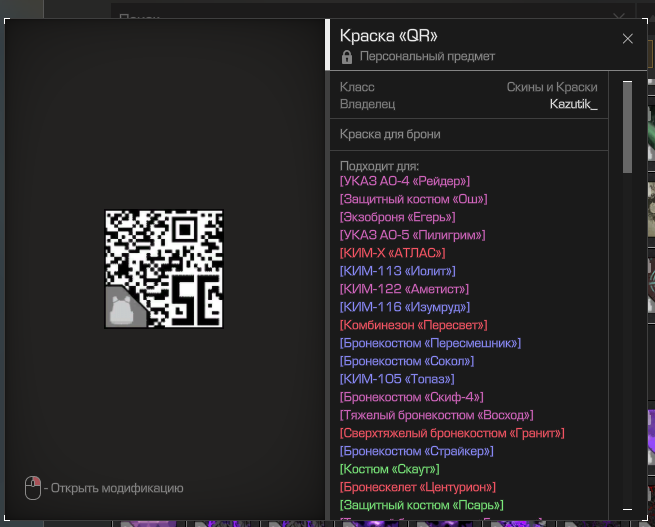The width and height of the screenshot is (655, 527).
Task: Select the [Бронекостюм «Пересмешник»] entry
Action: pos(430,343)
